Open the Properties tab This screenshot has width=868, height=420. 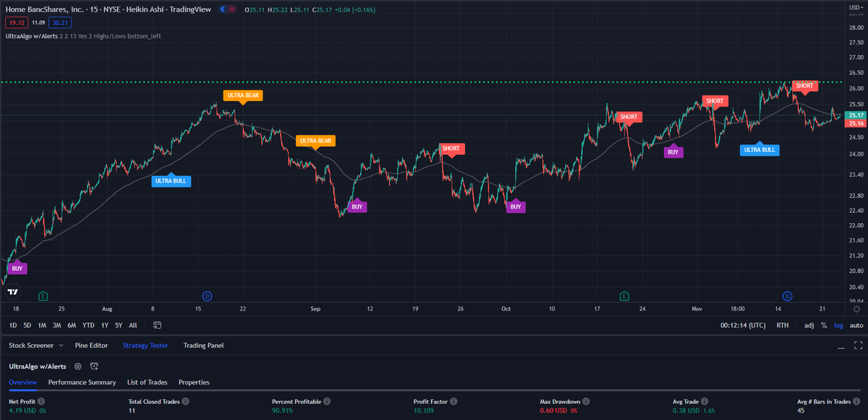click(x=194, y=382)
